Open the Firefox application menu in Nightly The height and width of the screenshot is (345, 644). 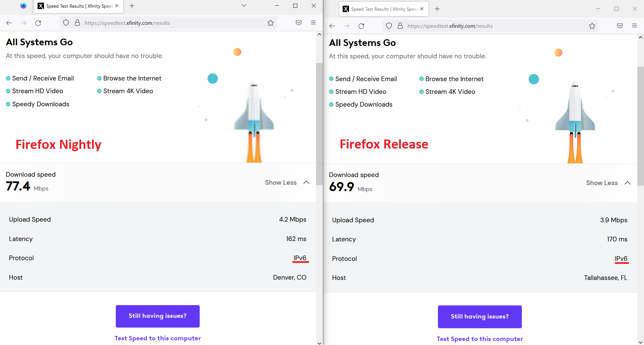click(x=313, y=23)
